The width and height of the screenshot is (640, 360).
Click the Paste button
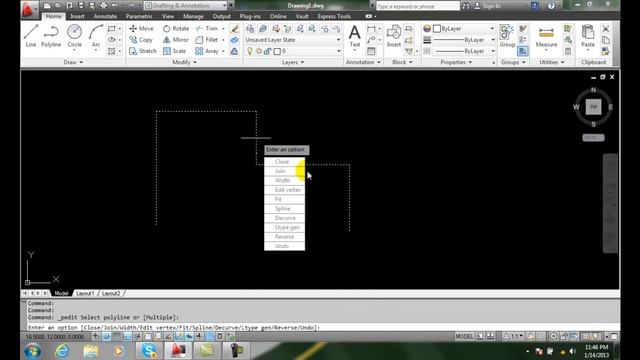(588, 36)
